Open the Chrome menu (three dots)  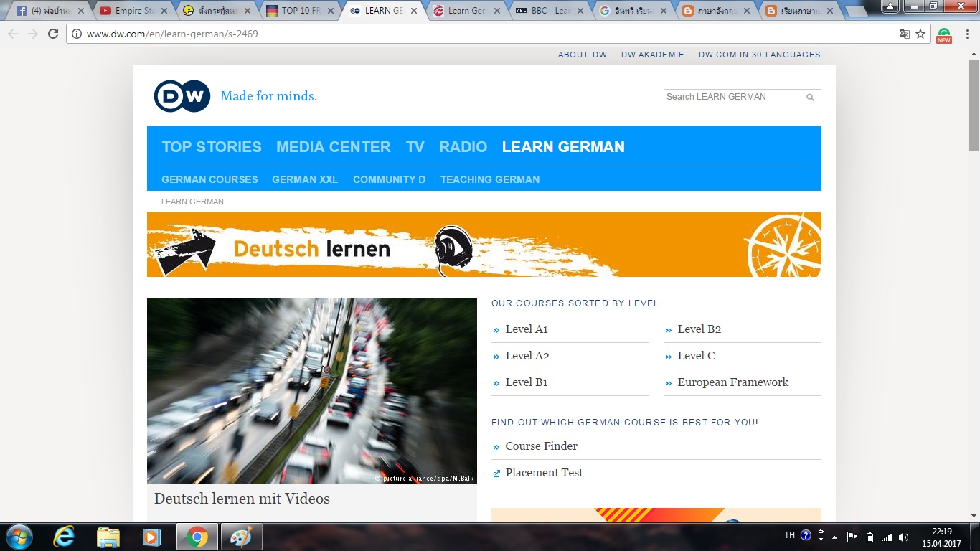tap(968, 34)
